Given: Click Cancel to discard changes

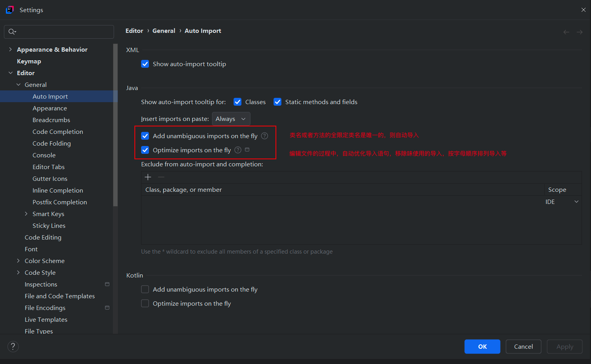Looking at the screenshot, I should [x=524, y=346].
